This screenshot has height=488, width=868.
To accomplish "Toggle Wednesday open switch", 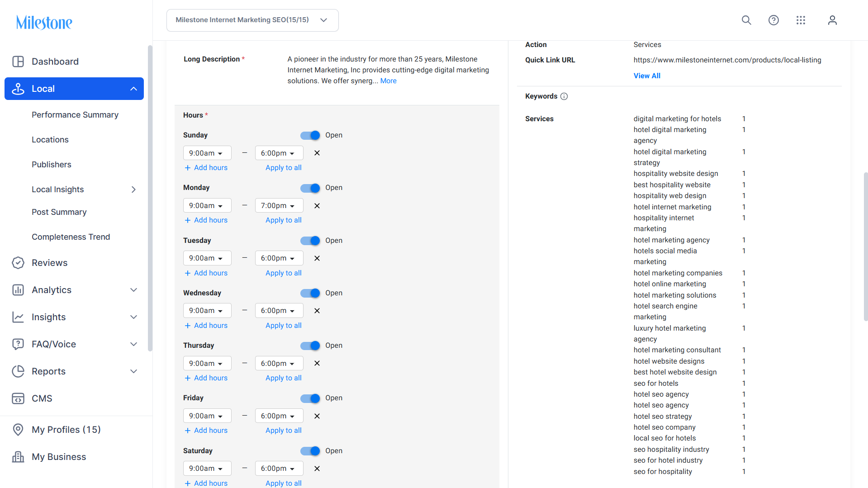I will (310, 293).
